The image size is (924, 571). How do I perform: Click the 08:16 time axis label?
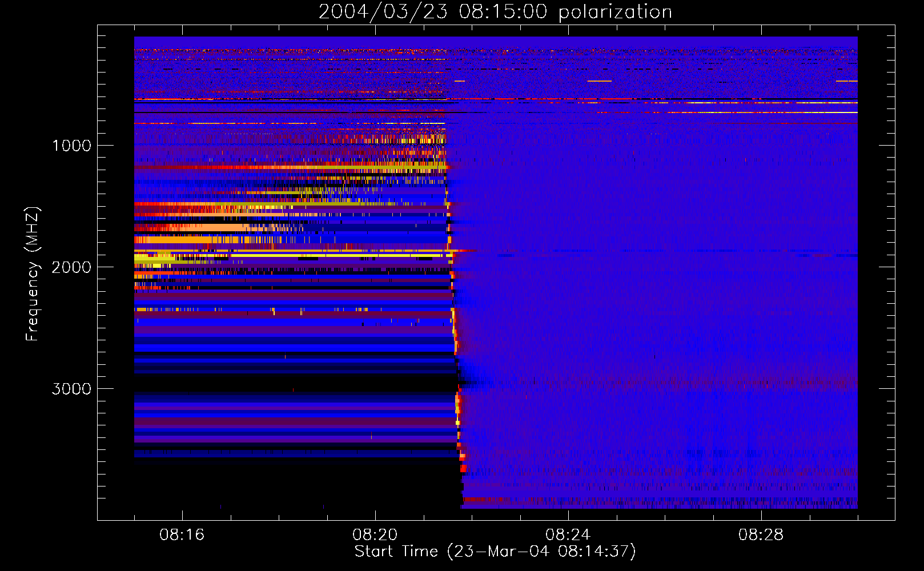coord(182,535)
